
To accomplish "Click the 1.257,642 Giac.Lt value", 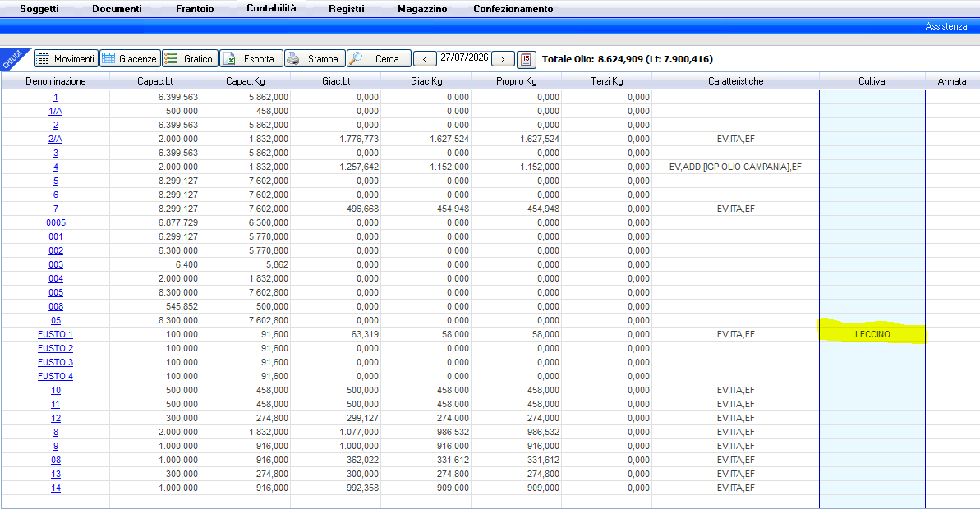I will tap(359, 167).
